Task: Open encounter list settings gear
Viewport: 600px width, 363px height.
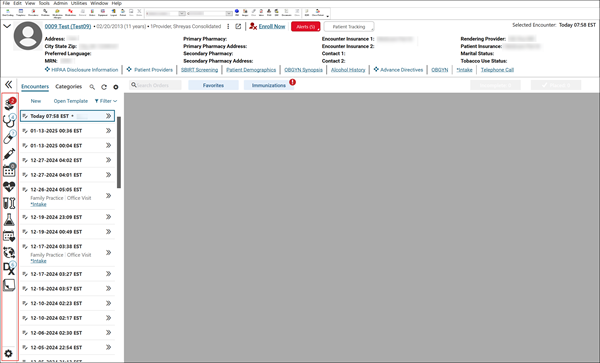Action: 116,87
